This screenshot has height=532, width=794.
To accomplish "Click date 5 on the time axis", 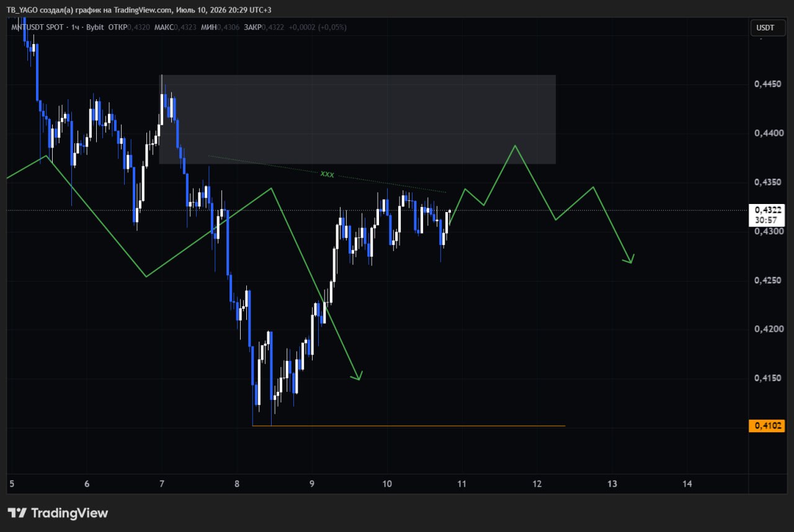I will pyautogui.click(x=12, y=484).
